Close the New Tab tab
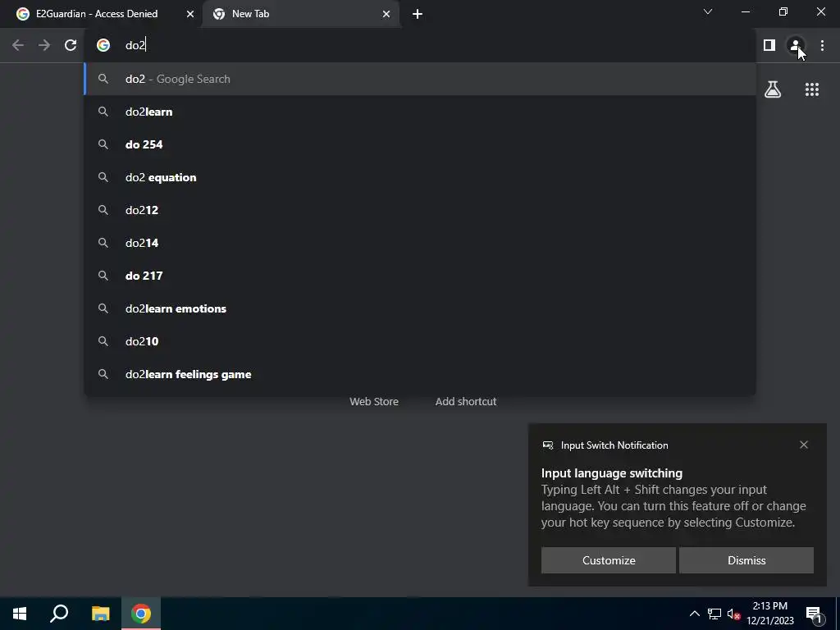The image size is (840, 630). pyautogui.click(x=386, y=14)
